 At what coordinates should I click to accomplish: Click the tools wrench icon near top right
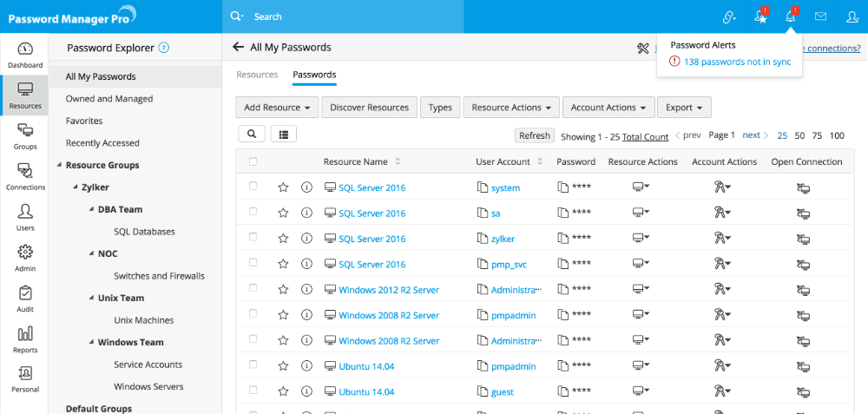click(642, 49)
